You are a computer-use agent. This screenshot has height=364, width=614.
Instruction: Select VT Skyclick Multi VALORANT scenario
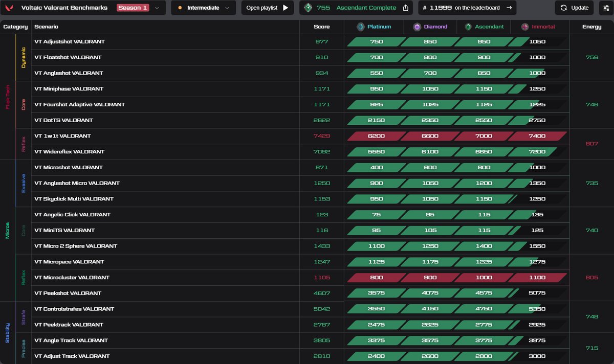(74, 199)
